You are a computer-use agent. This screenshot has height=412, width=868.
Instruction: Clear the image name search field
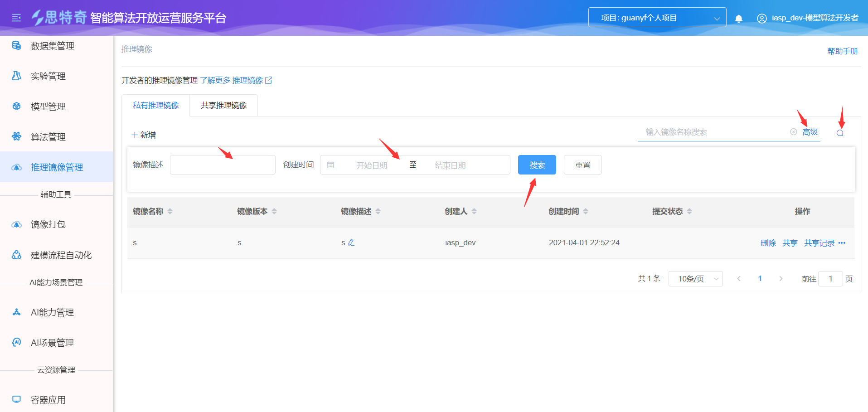[x=793, y=132]
